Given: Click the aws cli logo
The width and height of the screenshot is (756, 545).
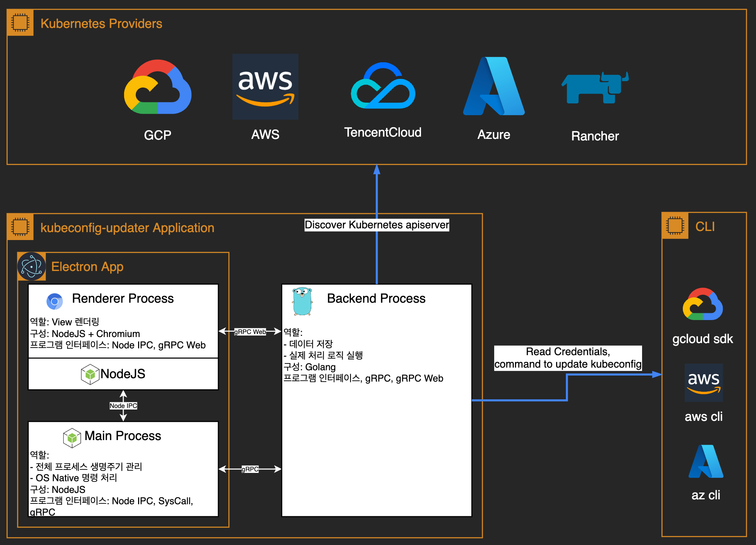Looking at the screenshot, I should coord(704,383).
